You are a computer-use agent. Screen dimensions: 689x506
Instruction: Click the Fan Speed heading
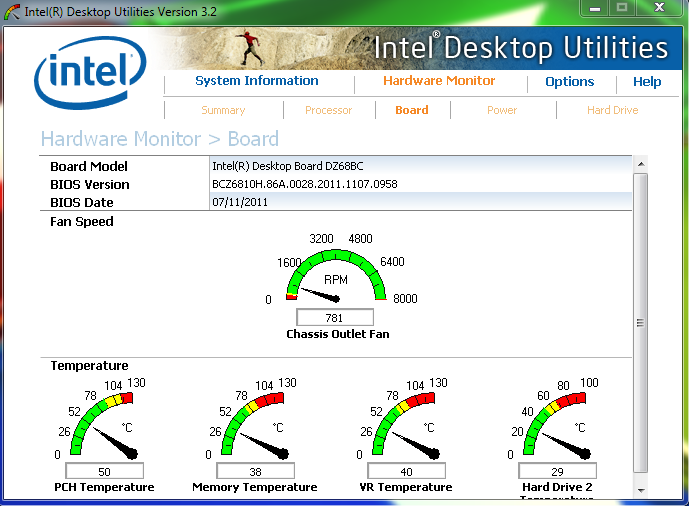[82, 221]
